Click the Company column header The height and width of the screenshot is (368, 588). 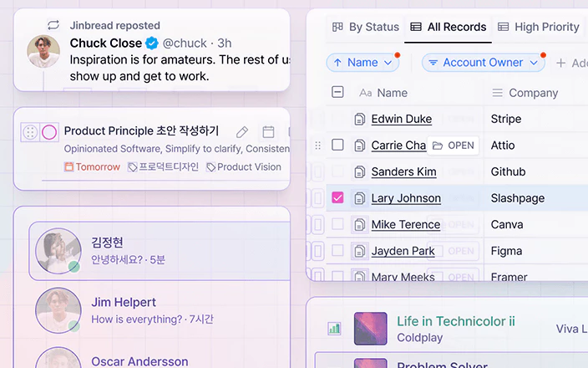click(x=525, y=93)
